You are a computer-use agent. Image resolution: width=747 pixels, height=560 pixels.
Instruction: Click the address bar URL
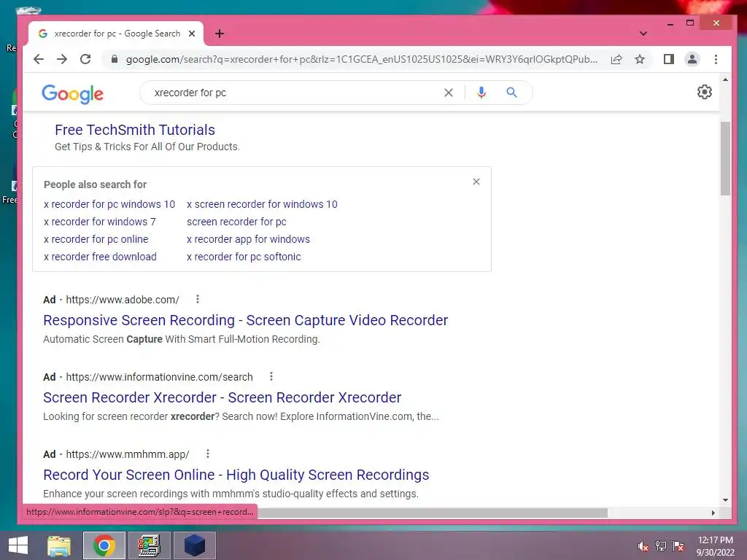pyautogui.click(x=361, y=59)
